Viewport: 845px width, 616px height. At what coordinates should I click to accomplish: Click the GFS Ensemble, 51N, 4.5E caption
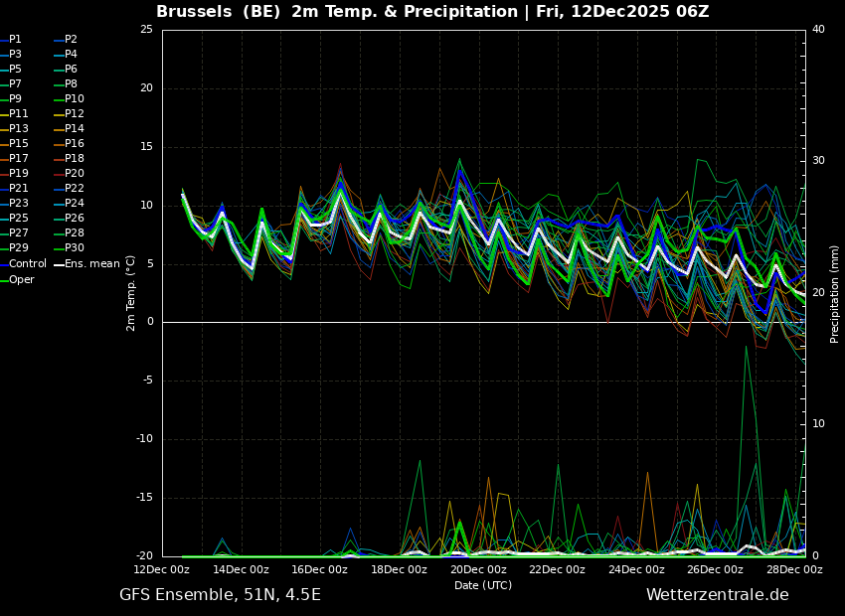(x=220, y=595)
